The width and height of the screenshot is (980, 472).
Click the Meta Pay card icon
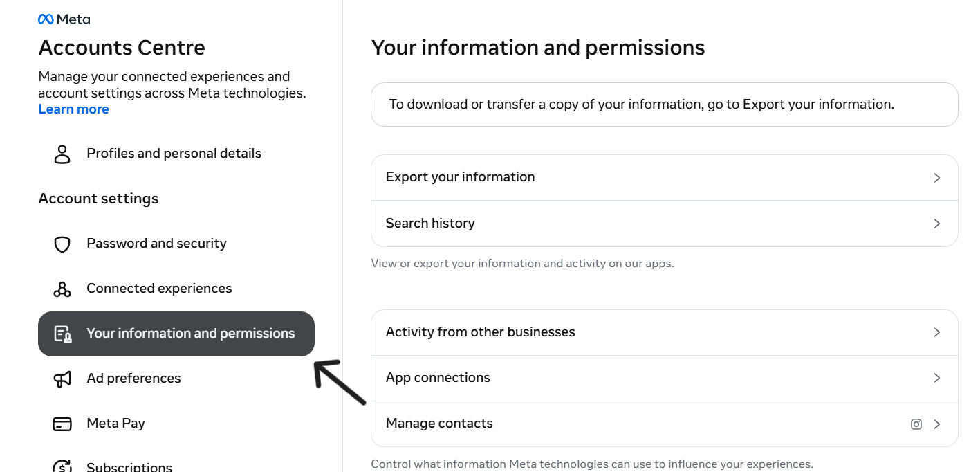(62, 424)
